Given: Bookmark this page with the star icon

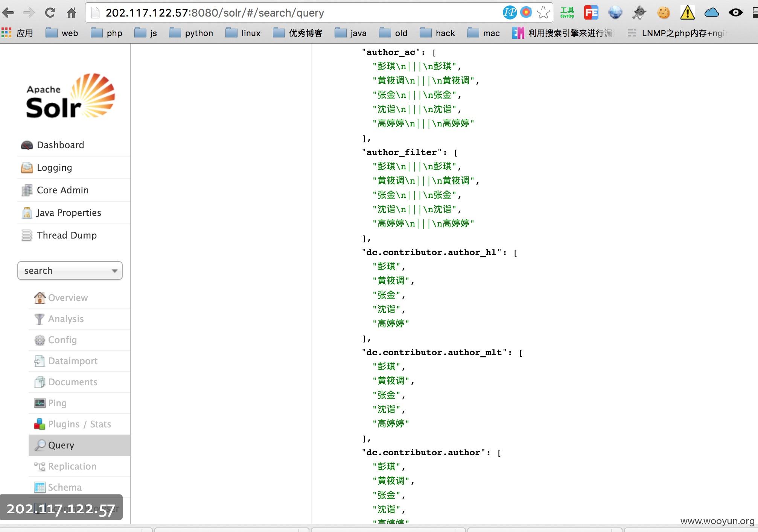Looking at the screenshot, I should pos(543,12).
